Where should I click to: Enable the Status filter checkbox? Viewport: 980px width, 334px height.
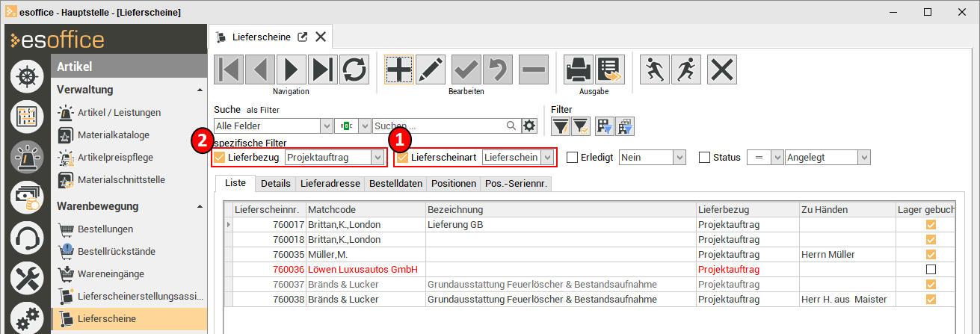[x=704, y=158]
